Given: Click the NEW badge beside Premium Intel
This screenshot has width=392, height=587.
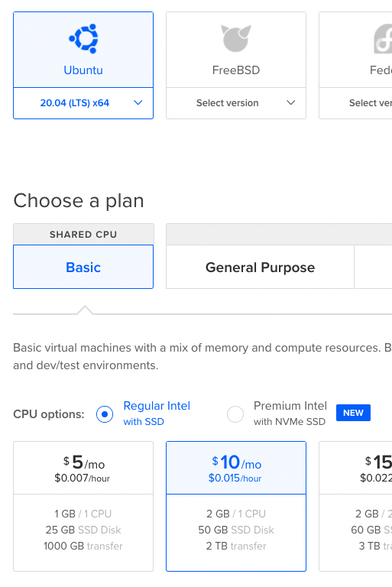Looking at the screenshot, I should click(x=353, y=413).
